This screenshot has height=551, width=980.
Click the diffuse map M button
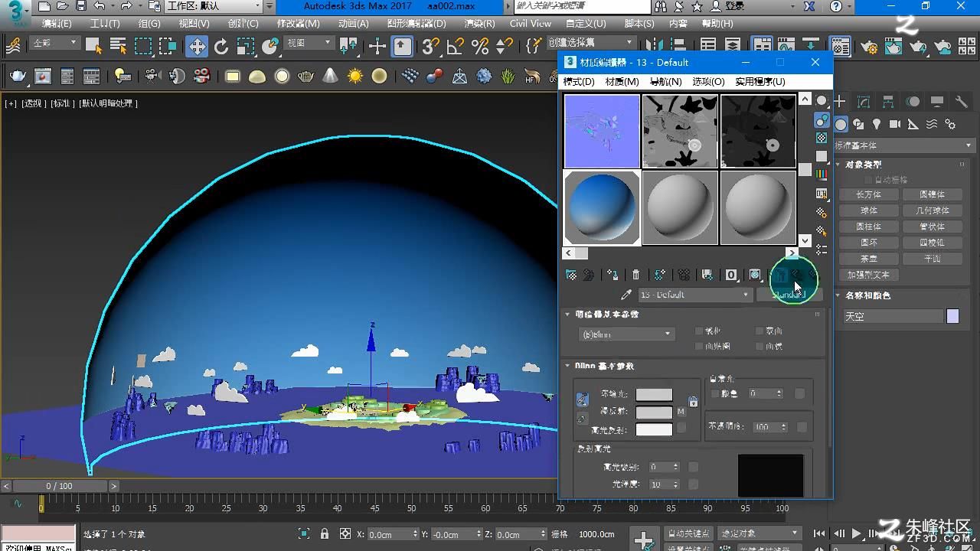[x=681, y=412]
